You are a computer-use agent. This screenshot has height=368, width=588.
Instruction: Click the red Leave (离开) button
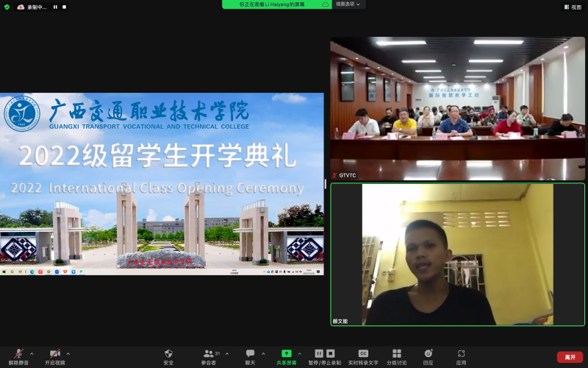click(570, 357)
